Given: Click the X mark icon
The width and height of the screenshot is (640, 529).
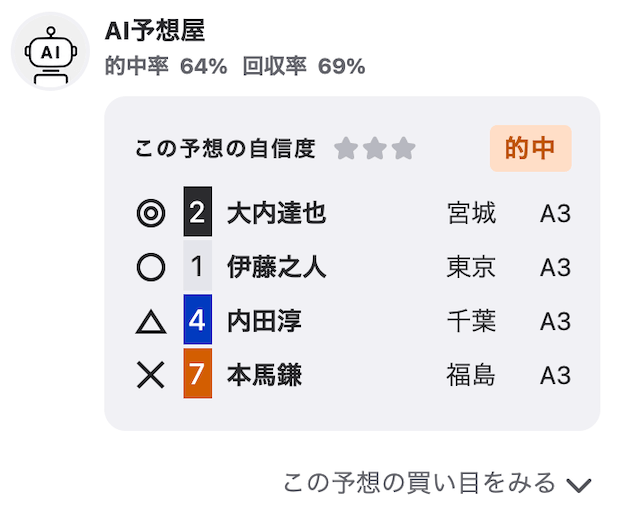Looking at the screenshot, I should 151,375.
